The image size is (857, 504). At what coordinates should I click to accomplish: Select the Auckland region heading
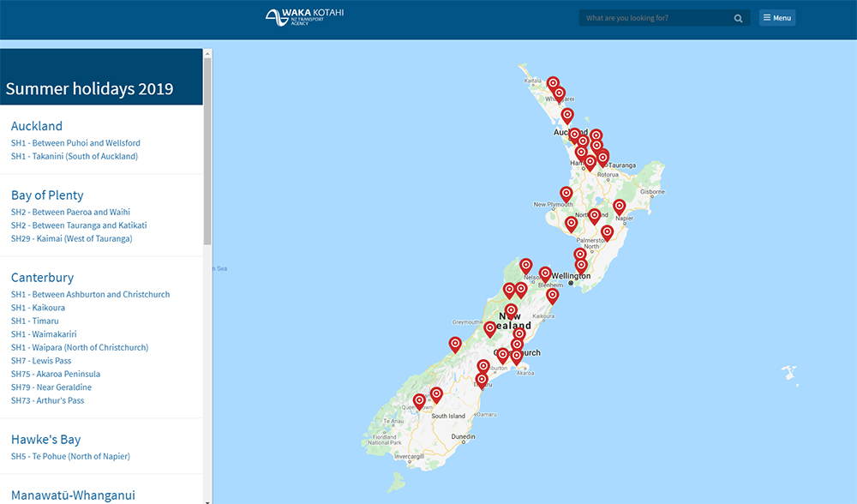(x=37, y=126)
